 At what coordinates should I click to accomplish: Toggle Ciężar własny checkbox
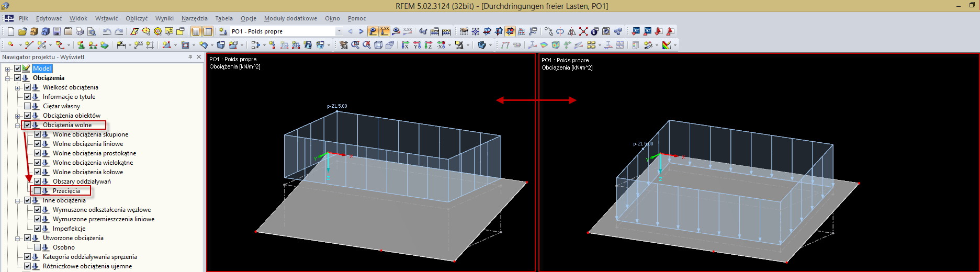[28, 106]
